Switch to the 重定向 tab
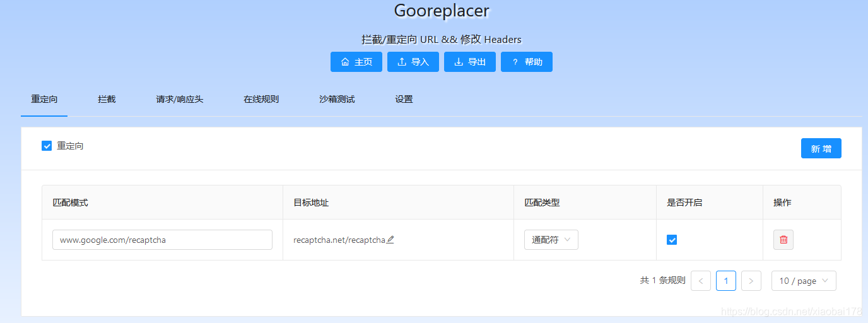Screen dimensions: 868x323 (x=44, y=99)
